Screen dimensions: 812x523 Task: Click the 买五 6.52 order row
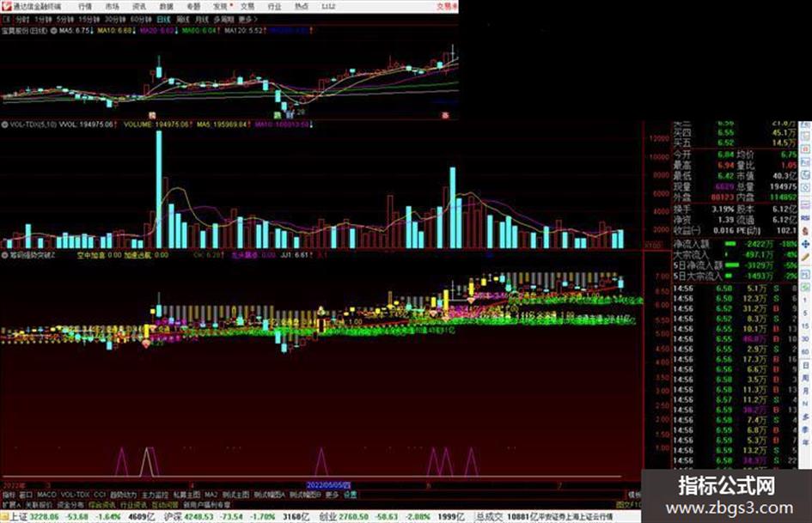[x=735, y=143]
